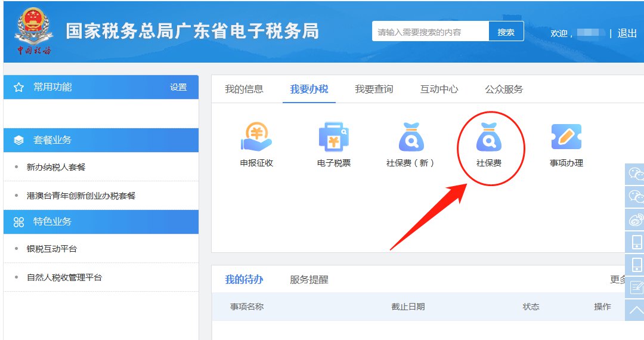Image resolution: width=644 pixels, height=340 pixels.
Task: Click the 截止日期 column header
Action: point(408,307)
